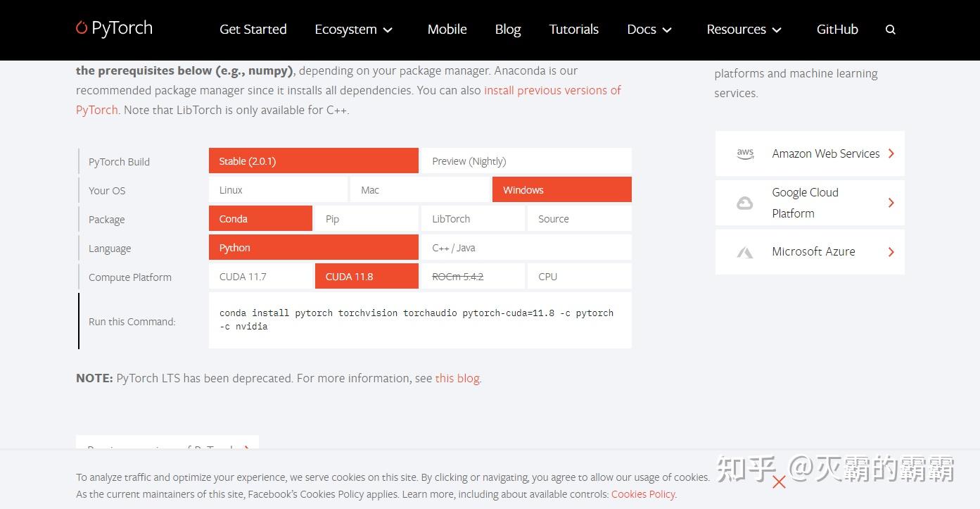
Task: Select Pip package option
Action: 366,219
